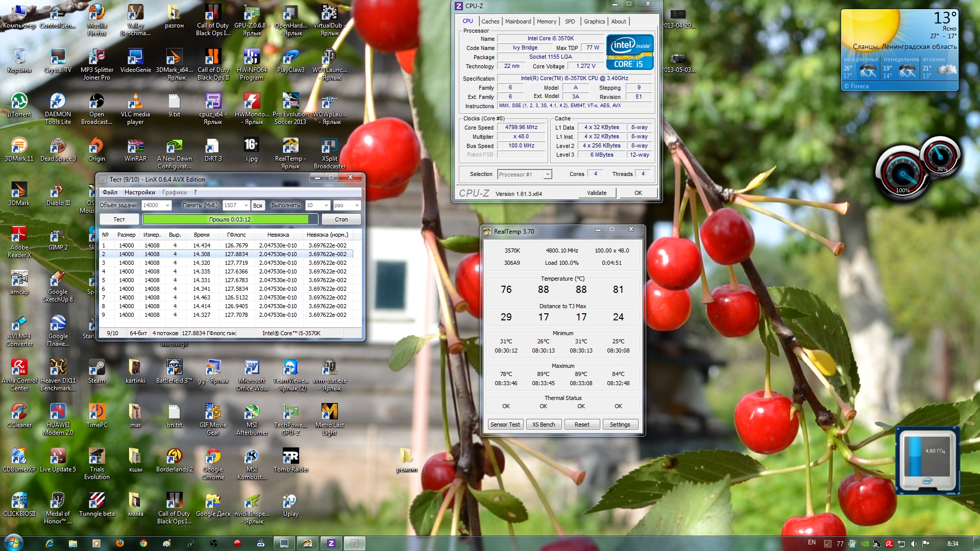
Task: Expand the problem size 14000 dropdown
Action: point(167,206)
